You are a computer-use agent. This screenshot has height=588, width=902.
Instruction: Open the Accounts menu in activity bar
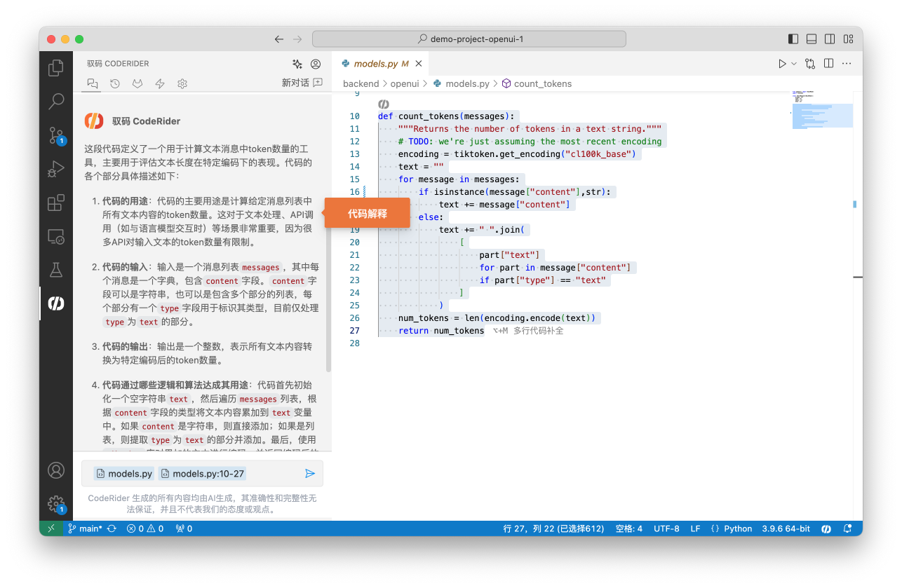56,470
